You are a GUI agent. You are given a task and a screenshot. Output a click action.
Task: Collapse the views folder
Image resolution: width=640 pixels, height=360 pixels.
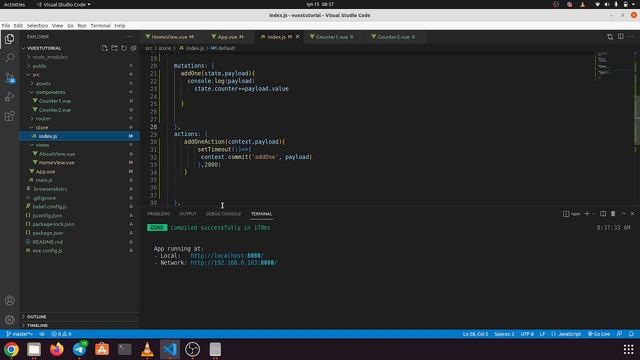(x=42, y=145)
